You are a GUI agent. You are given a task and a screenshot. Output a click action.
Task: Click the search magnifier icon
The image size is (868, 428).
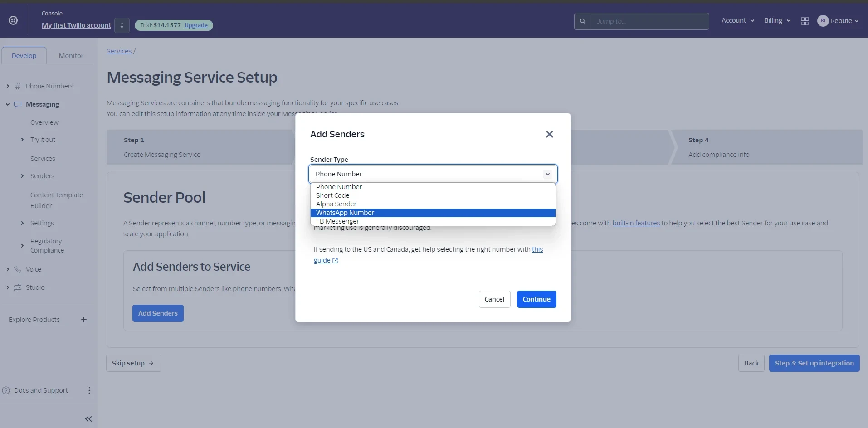[x=583, y=21]
